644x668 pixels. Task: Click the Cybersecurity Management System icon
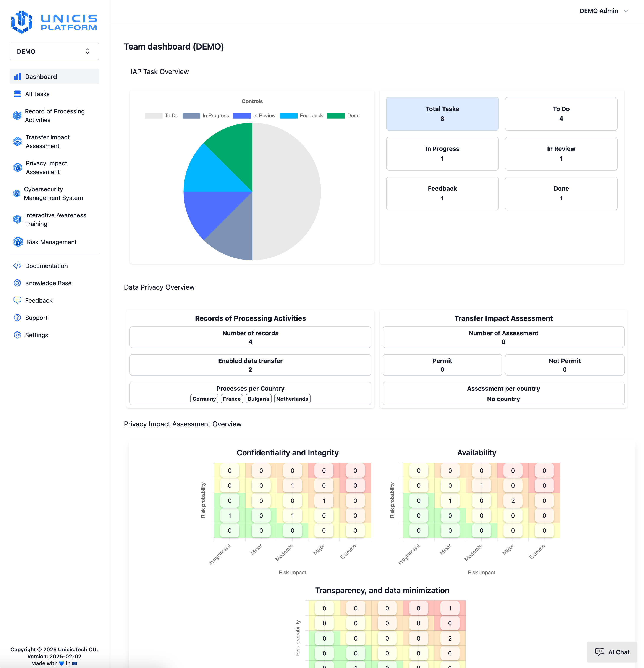(17, 193)
